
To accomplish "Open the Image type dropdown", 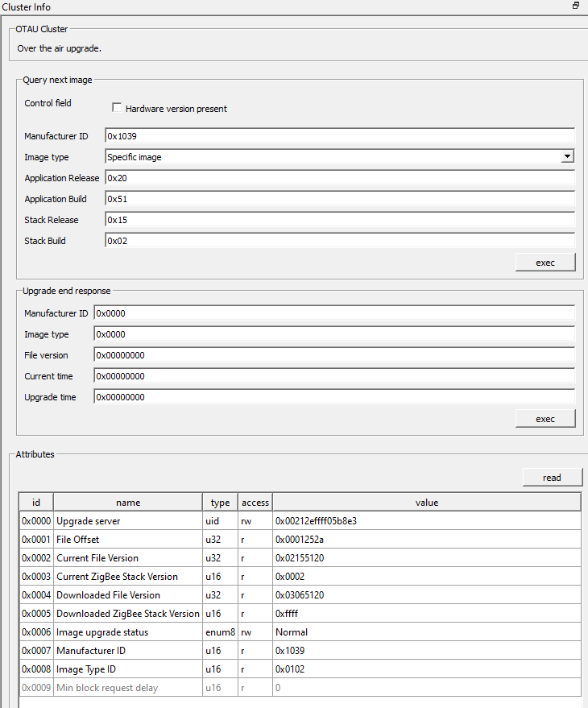I will 567,156.
